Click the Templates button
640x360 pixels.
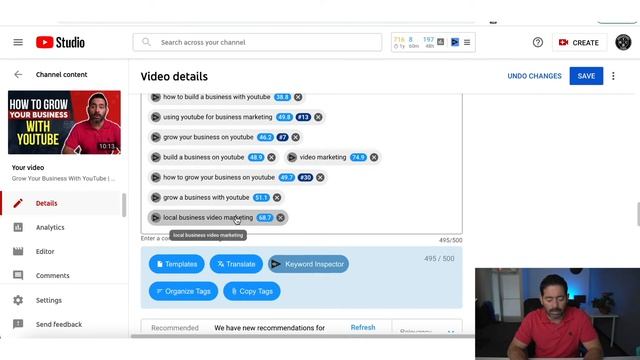(x=177, y=264)
